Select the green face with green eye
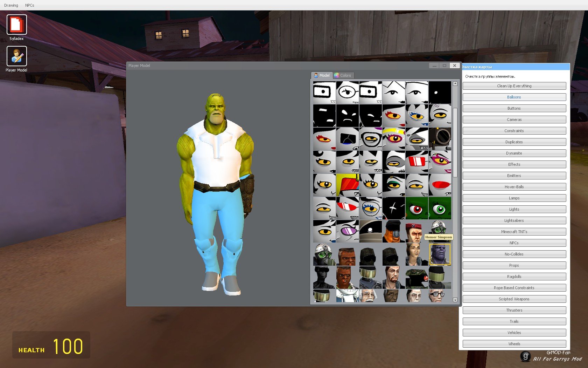 click(440, 208)
